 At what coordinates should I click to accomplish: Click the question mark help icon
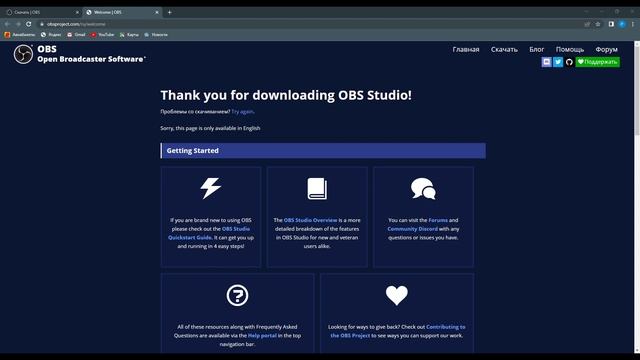(x=237, y=295)
